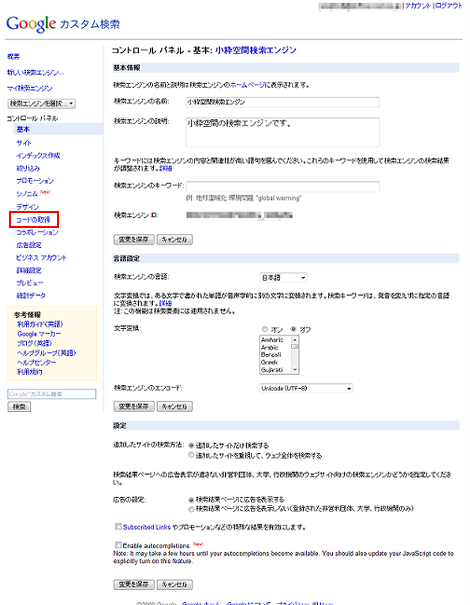Select Amharic in the language list
Viewport: 470px width, 605px height.
pyautogui.click(x=272, y=340)
